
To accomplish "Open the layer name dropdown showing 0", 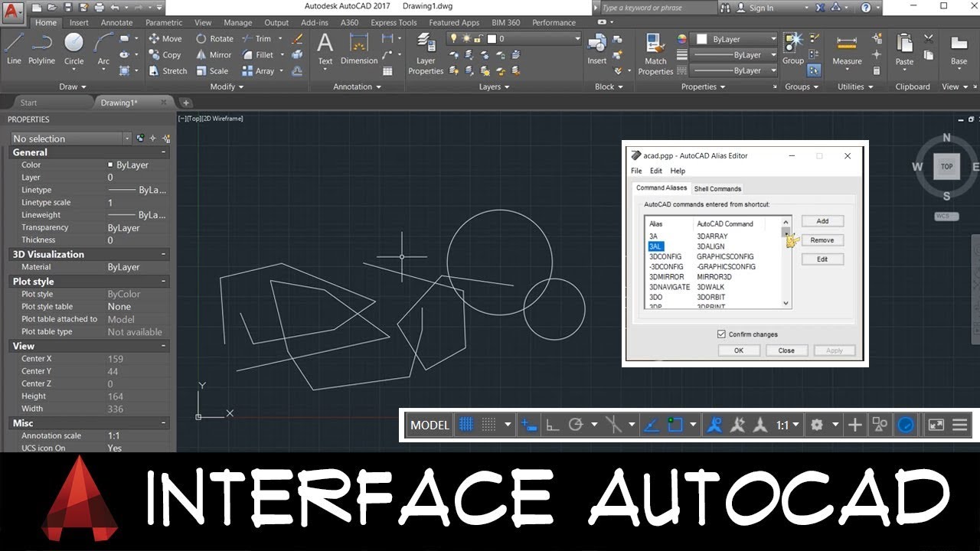I will [533, 38].
